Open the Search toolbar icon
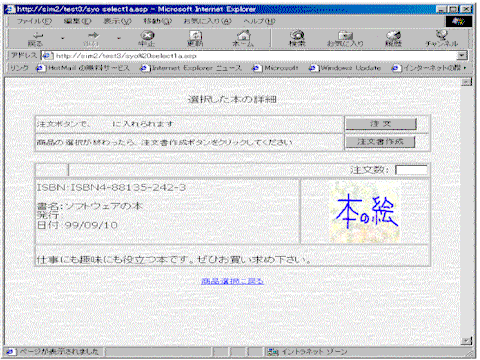Image resolution: width=480 pixels, height=360 pixels. click(297, 38)
